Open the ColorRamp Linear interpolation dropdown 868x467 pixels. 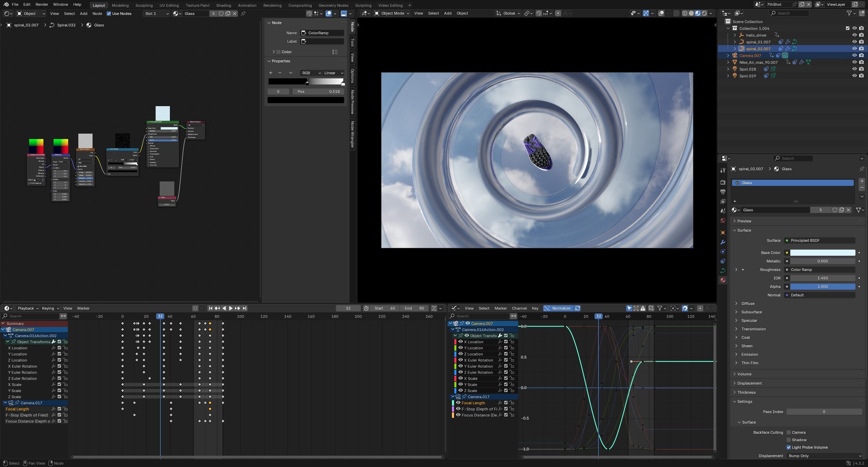point(333,73)
